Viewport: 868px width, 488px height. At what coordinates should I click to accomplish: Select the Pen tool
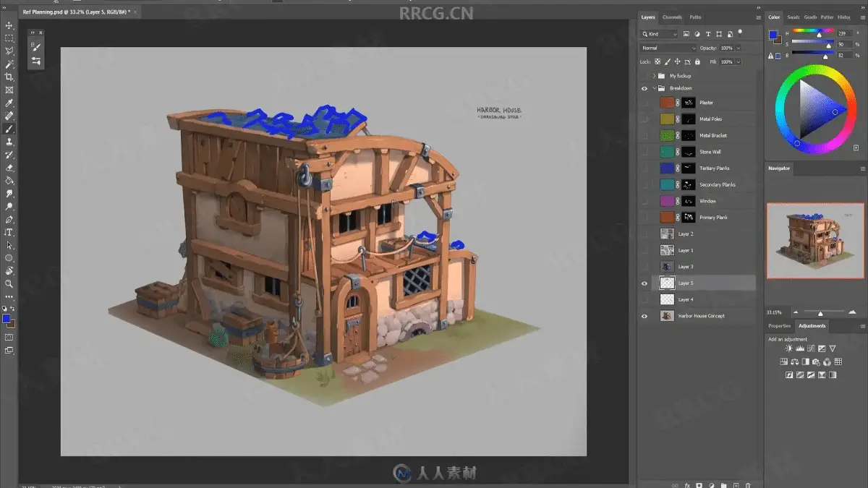pos(9,220)
